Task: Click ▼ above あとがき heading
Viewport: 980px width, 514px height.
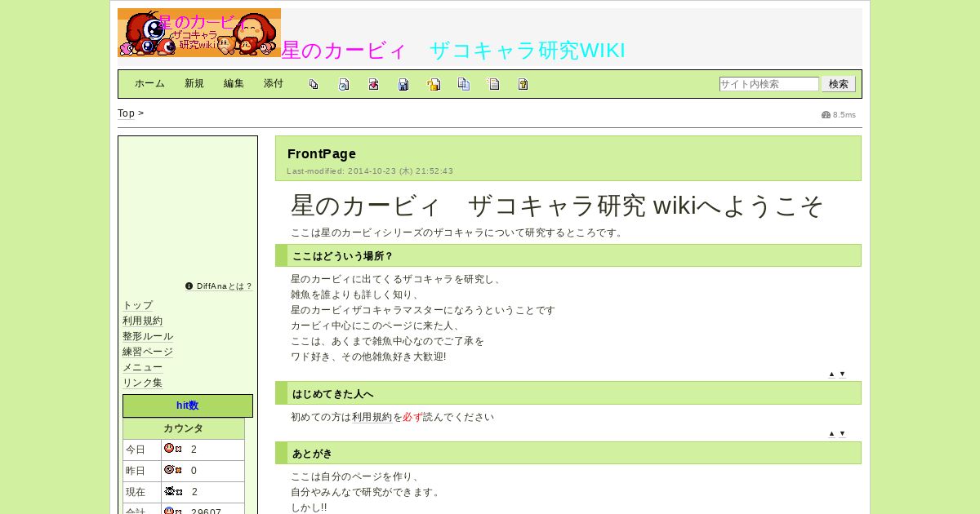Action: click(842, 433)
